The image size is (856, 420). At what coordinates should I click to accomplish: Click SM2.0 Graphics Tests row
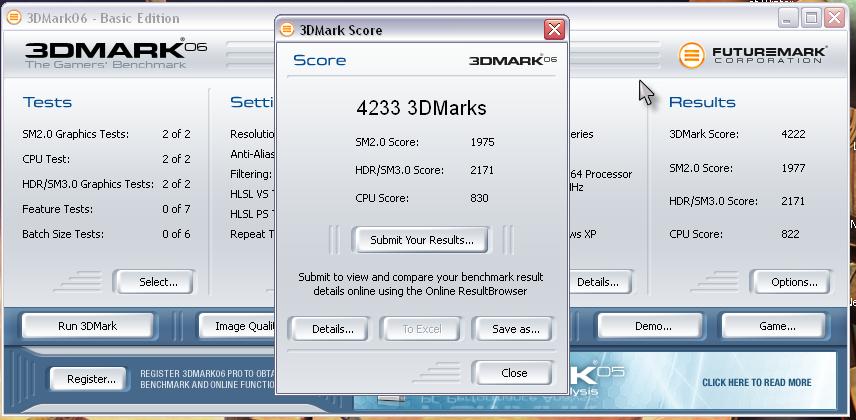[x=106, y=134]
